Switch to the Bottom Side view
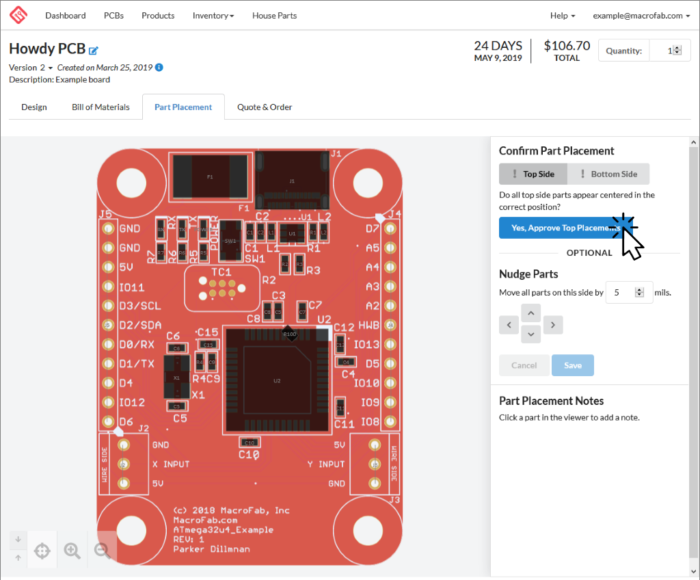This screenshot has height=580, width=700. pos(608,174)
